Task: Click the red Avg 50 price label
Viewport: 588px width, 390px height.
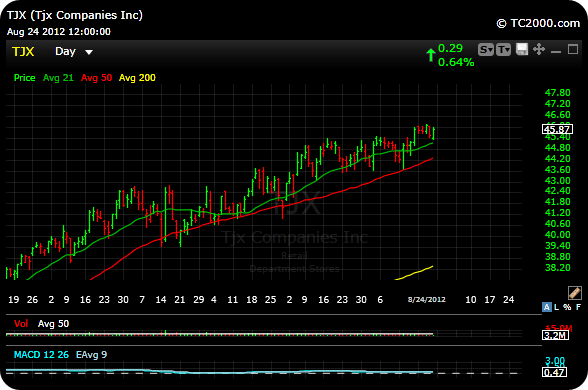Action: [x=96, y=78]
